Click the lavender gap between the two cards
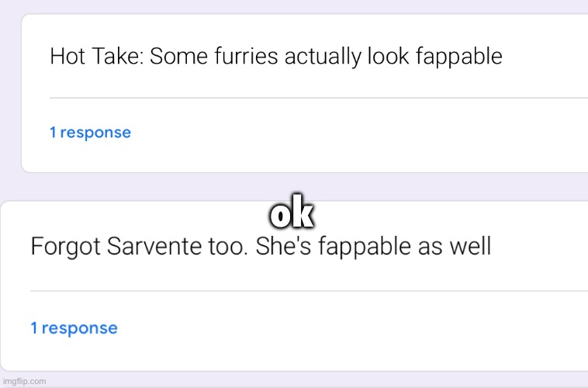Viewport: 588px width, 388px height. pyautogui.click(x=150, y=186)
